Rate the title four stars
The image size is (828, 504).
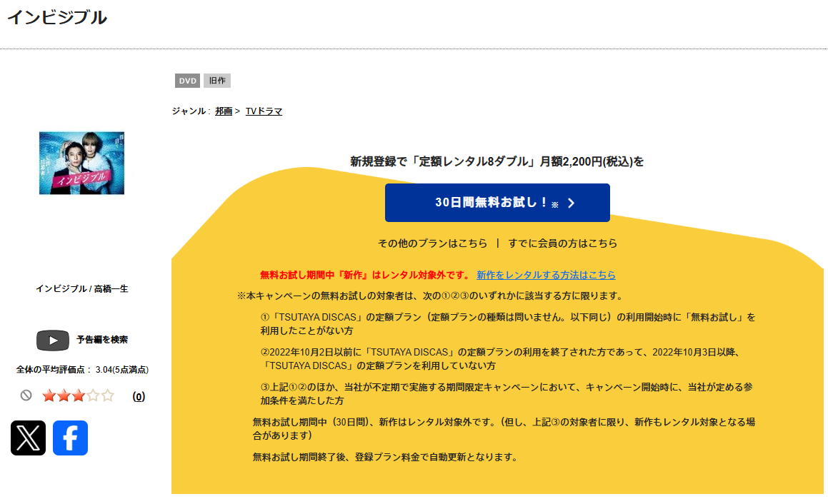point(93,395)
